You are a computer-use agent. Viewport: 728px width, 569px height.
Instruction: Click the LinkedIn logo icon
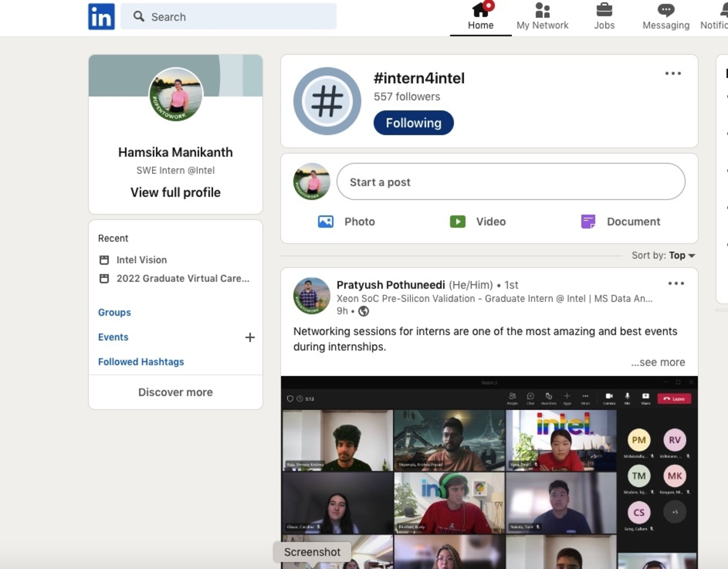click(101, 16)
